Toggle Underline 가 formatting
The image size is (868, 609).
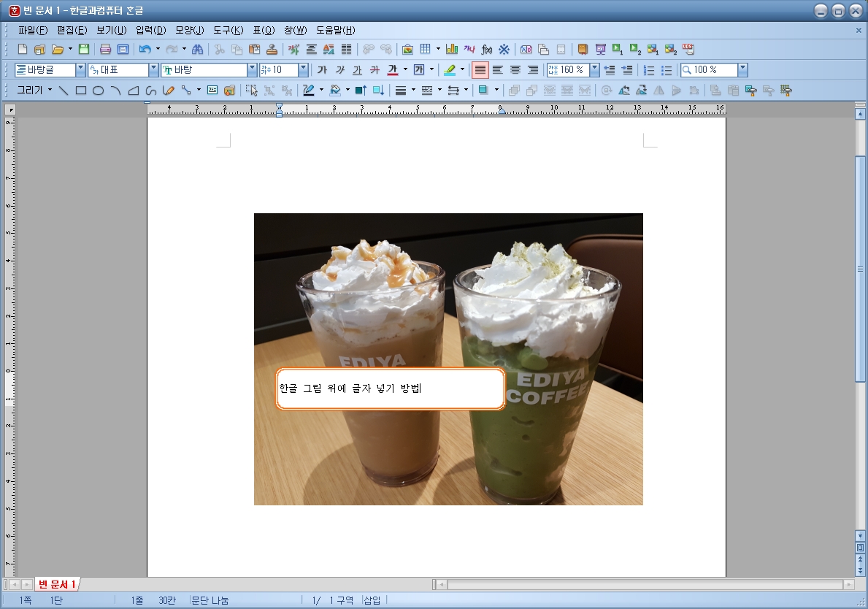tap(357, 70)
